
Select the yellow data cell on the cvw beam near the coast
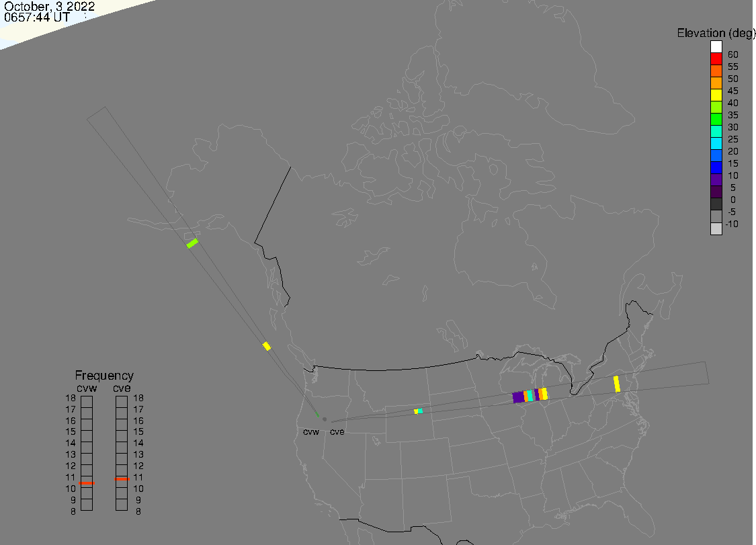[267, 346]
